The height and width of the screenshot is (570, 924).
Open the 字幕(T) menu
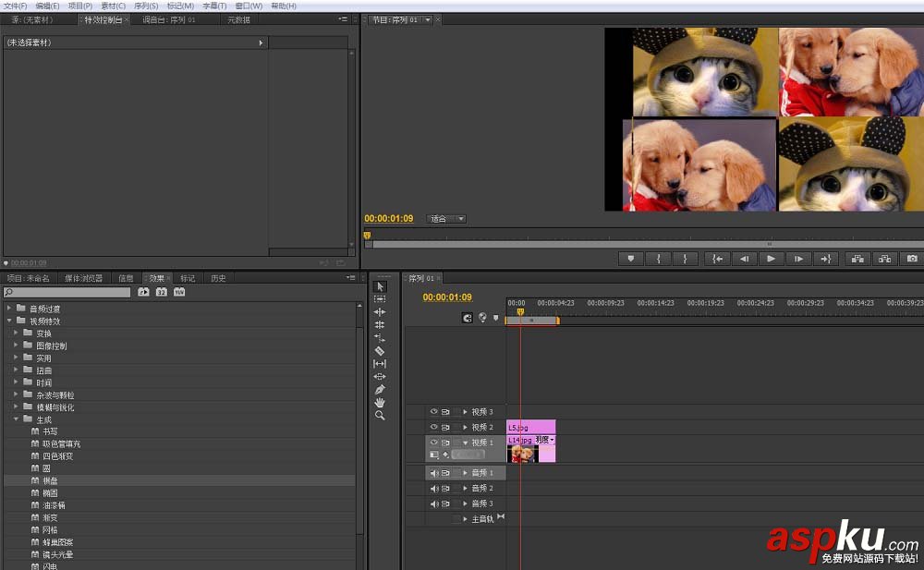click(x=214, y=6)
